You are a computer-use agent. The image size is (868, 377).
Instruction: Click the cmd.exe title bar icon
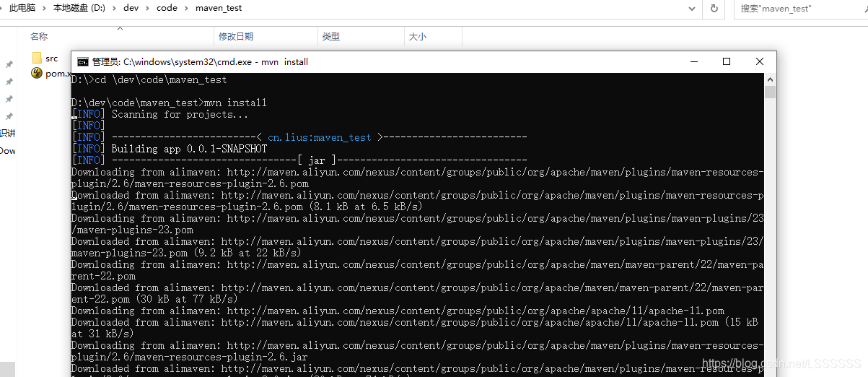coord(83,61)
